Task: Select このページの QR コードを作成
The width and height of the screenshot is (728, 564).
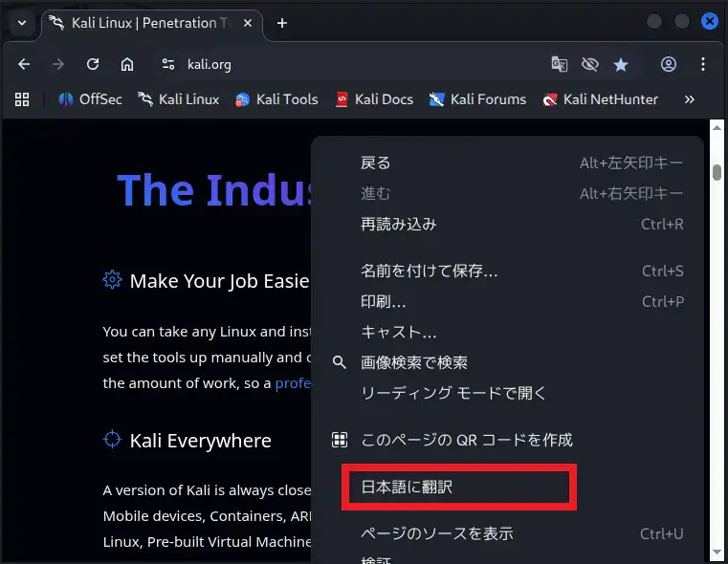Action: pyautogui.click(x=507, y=439)
